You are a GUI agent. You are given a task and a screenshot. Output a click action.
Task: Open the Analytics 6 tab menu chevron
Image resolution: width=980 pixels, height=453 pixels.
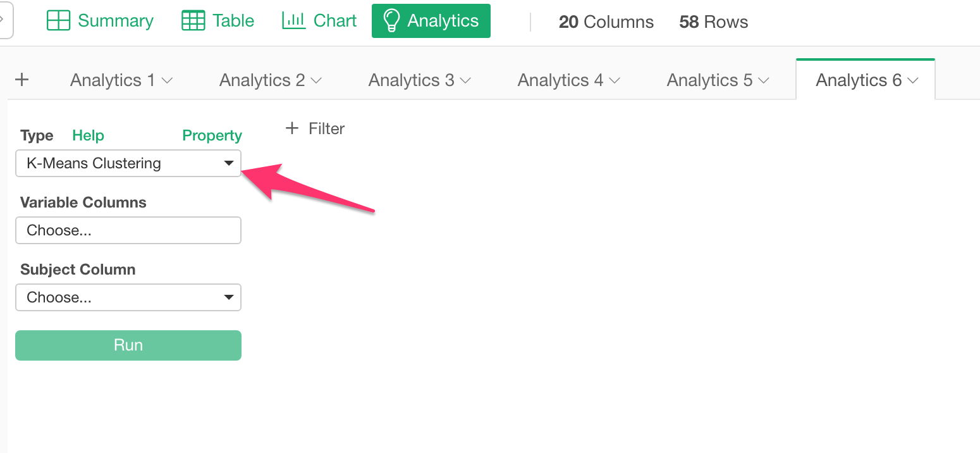click(912, 80)
